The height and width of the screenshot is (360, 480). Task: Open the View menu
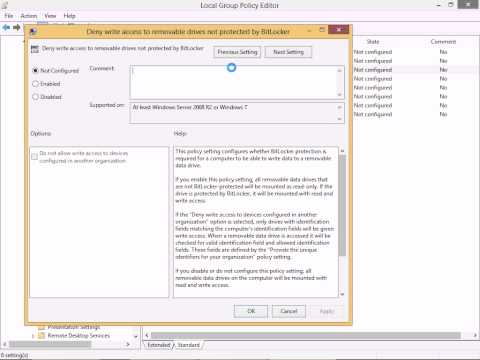50,16
